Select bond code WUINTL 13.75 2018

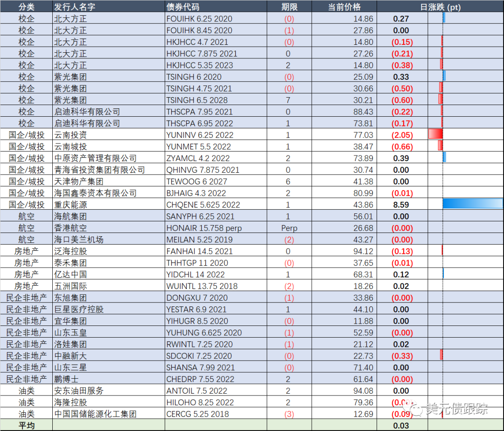[202, 286]
